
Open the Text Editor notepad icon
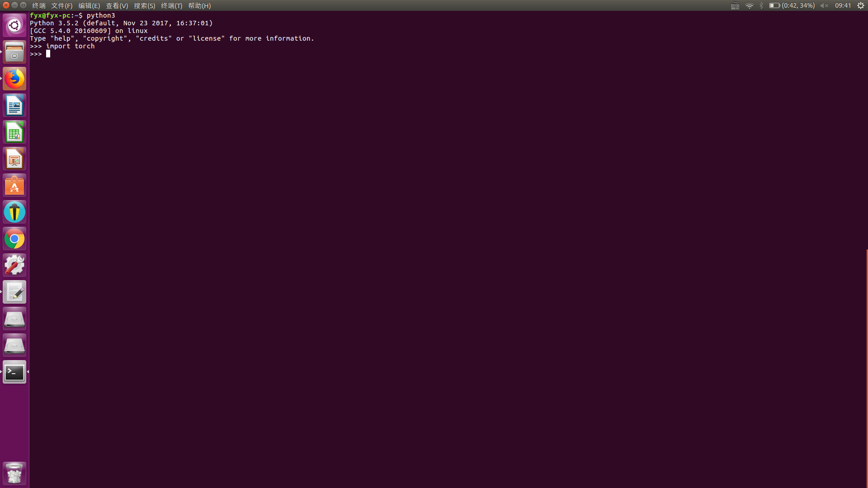coord(14,292)
